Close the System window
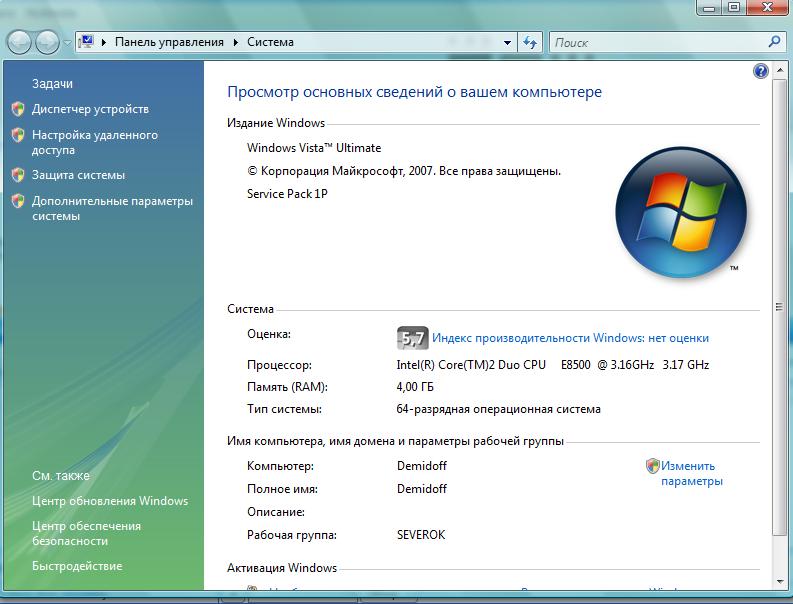793x604 pixels. [767, 7]
